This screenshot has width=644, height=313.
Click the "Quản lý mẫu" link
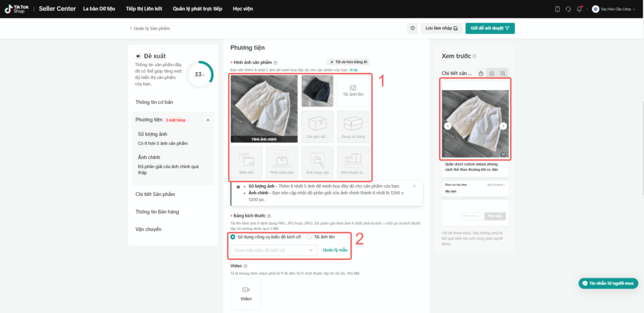(335, 250)
